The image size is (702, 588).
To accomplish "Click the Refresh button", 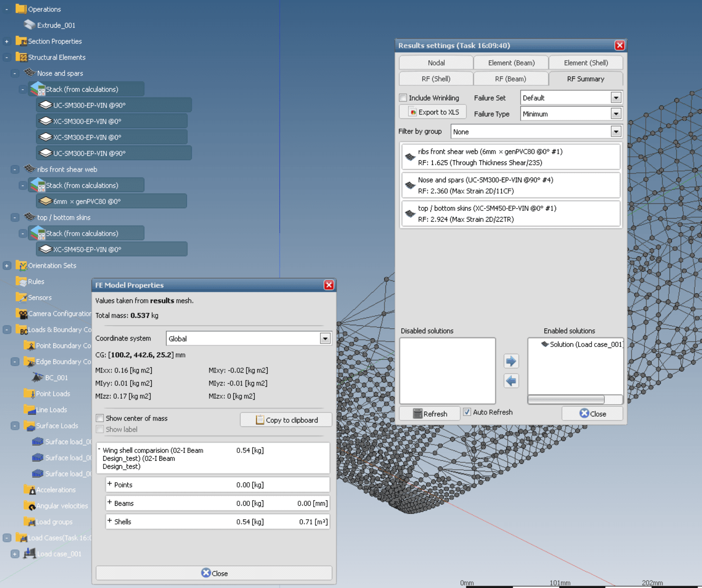I will [429, 414].
